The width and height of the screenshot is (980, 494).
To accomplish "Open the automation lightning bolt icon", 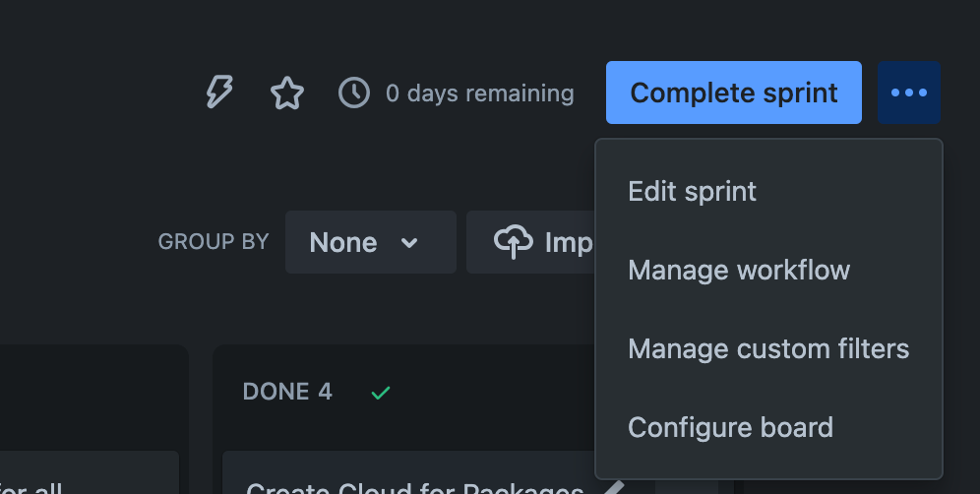I will tap(219, 93).
